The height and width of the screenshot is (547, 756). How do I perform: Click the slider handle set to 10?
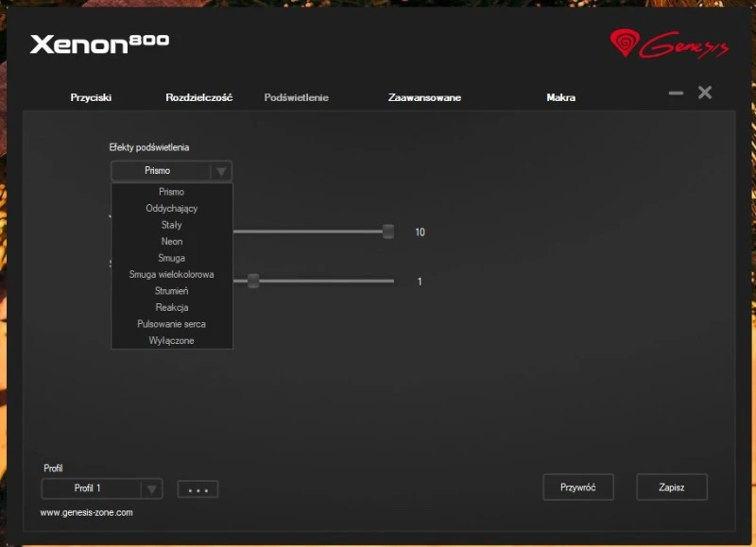click(388, 231)
